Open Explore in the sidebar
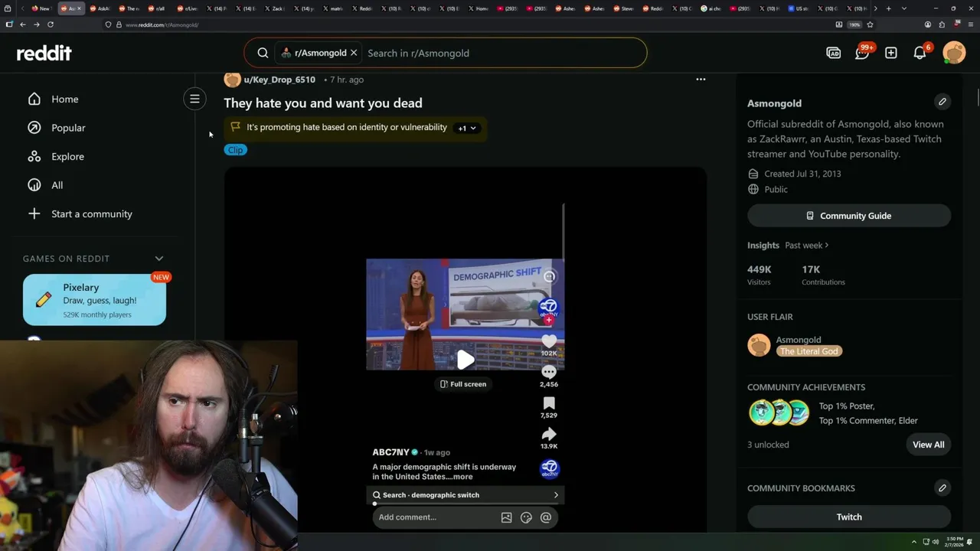Image resolution: width=980 pixels, height=551 pixels. pos(67,156)
